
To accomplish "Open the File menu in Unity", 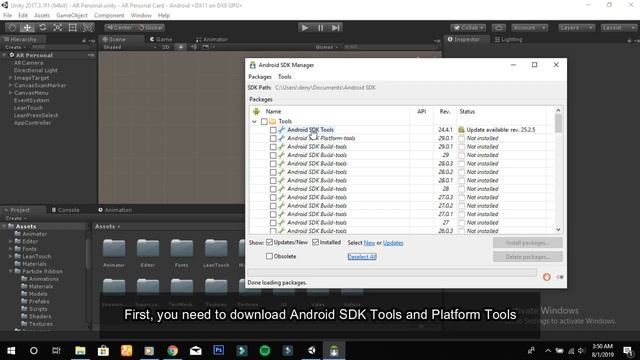I will pyautogui.click(x=7, y=16).
